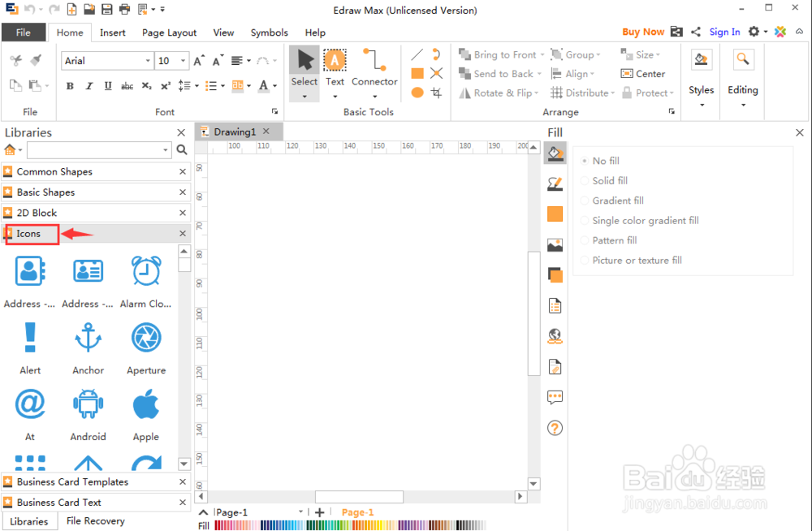The image size is (812, 531).
Task: Open the Help tab
Action: 315,32
